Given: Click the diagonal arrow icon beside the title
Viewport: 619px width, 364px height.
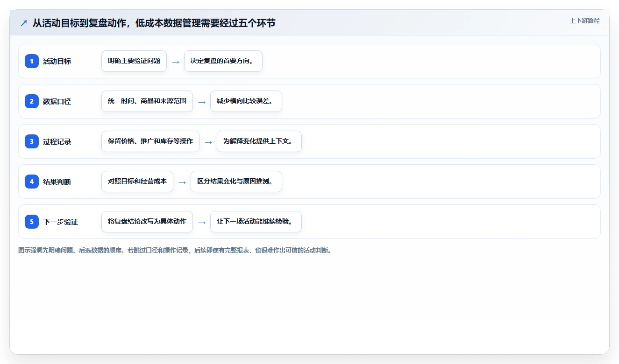Looking at the screenshot, I should [24, 23].
